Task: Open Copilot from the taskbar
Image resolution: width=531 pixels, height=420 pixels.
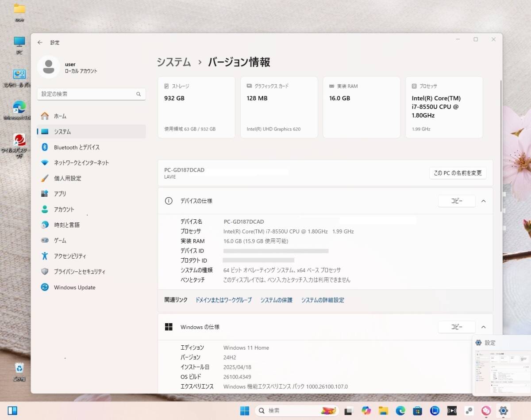Action: pos(366,411)
